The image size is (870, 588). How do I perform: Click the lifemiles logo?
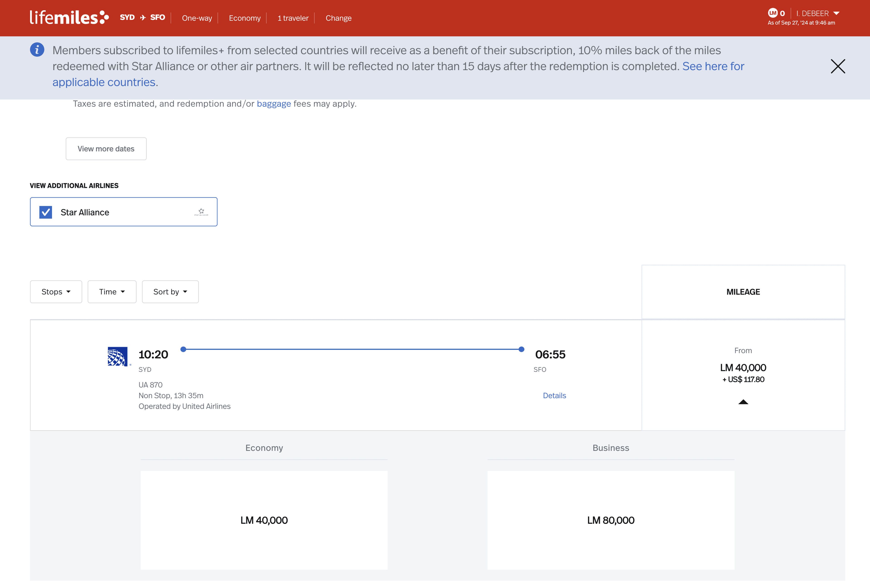click(69, 18)
